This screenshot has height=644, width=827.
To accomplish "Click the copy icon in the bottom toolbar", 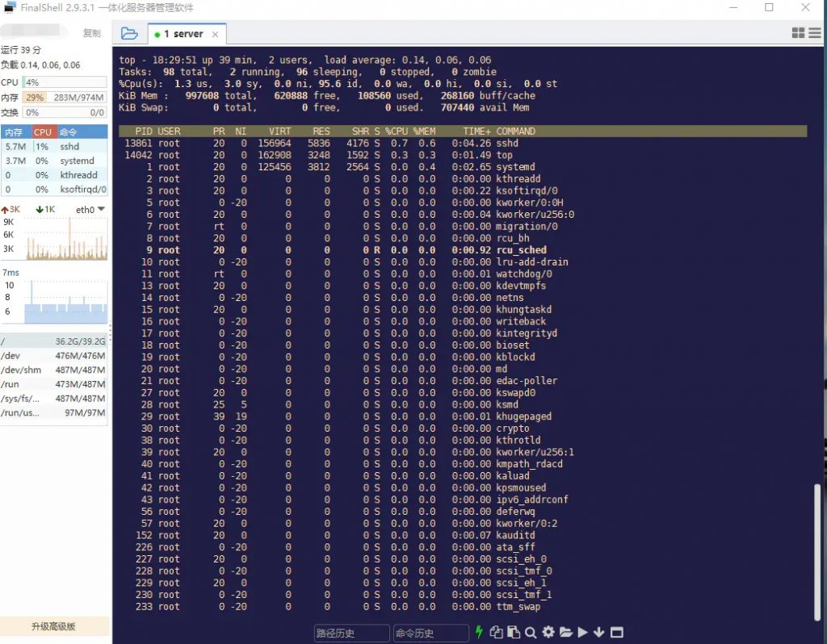I will 496,633.
